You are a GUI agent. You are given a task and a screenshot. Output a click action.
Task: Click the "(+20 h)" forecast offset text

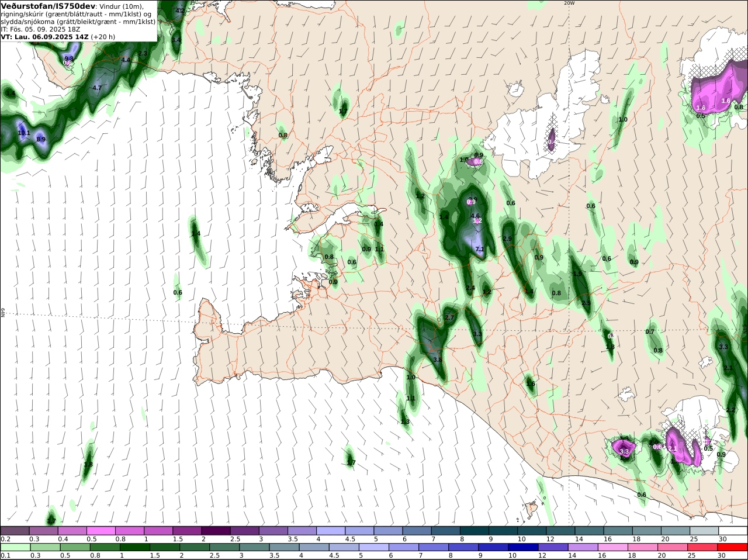coord(103,36)
